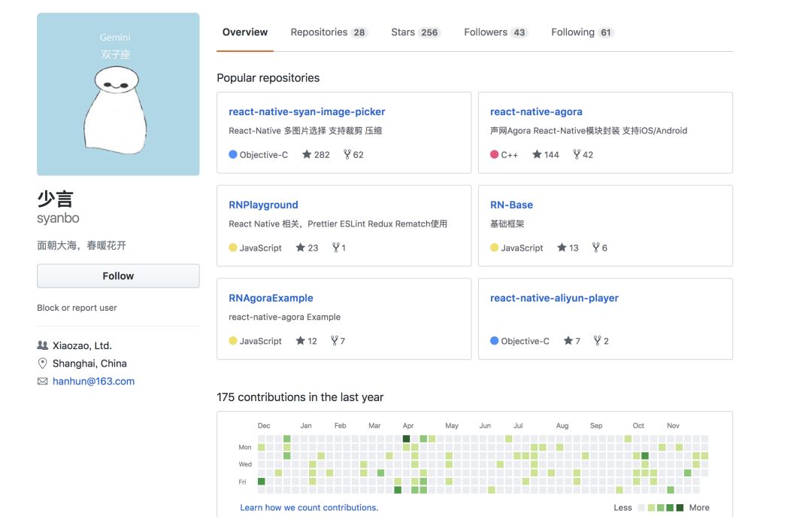Click the RNPlayground fork icon showing 1
The height and width of the screenshot is (517, 812).
335,248
